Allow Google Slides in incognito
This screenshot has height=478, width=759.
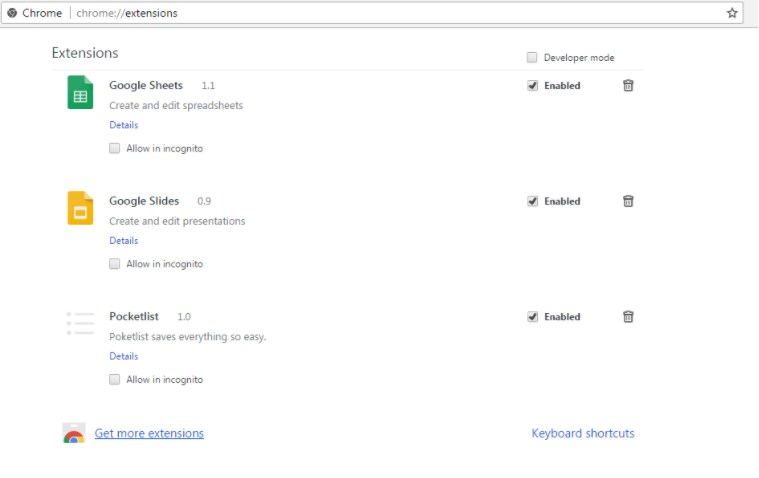(x=114, y=263)
